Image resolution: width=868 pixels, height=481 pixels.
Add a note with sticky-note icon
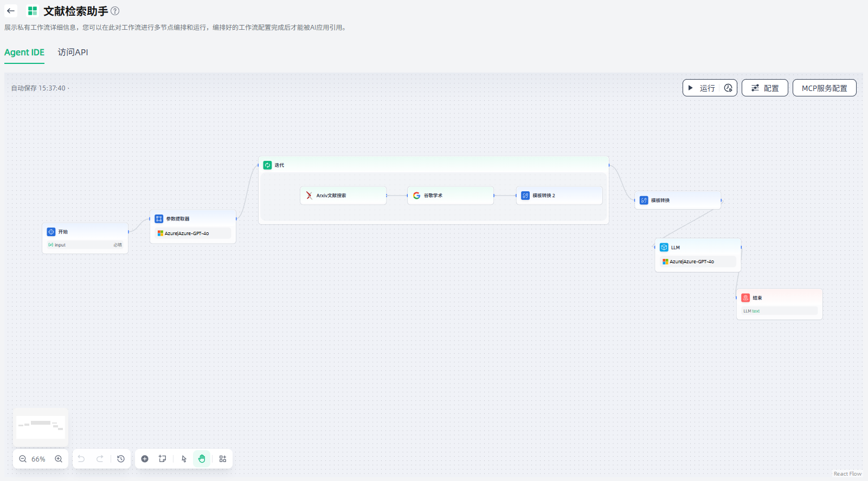162,459
